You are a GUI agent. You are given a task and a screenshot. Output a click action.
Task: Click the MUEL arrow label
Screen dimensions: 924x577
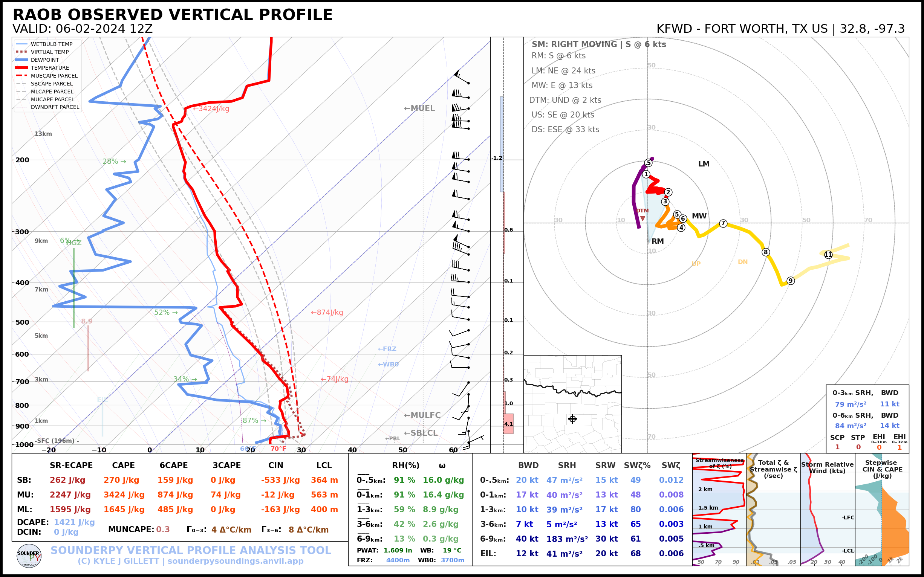tap(419, 108)
